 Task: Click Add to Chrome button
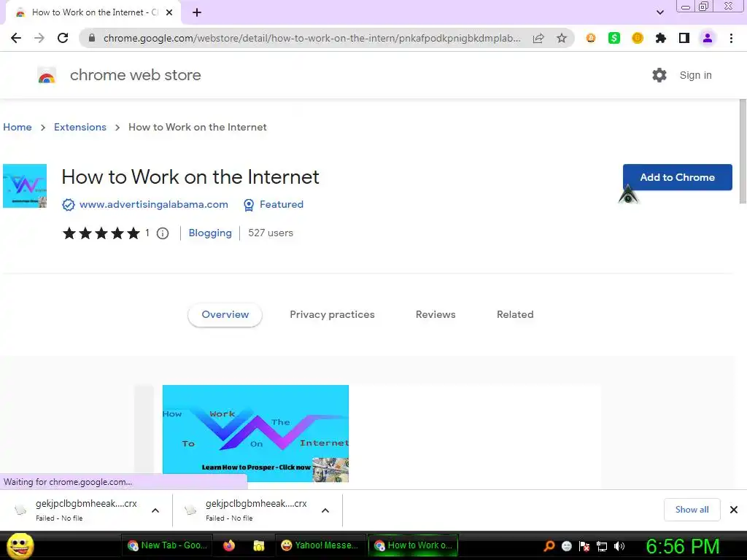click(678, 177)
